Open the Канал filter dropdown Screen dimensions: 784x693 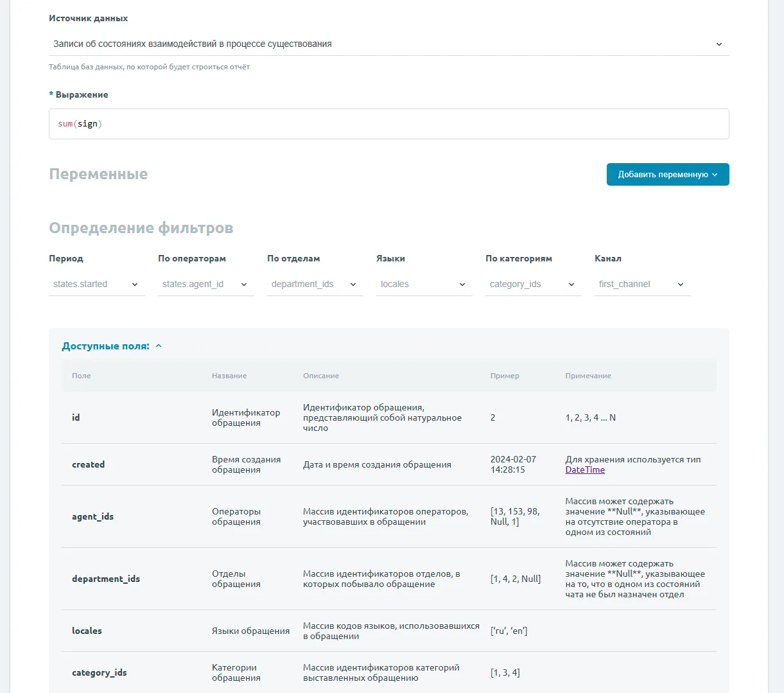coord(642,285)
